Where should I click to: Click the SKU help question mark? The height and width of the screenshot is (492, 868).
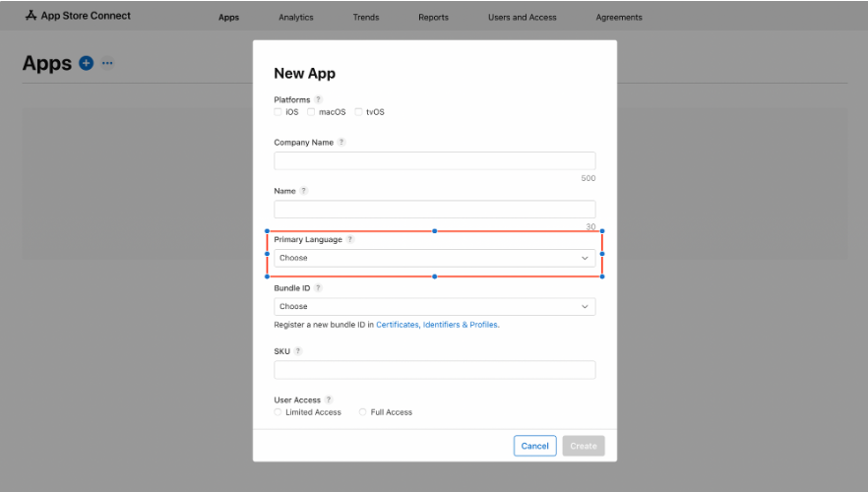click(x=297, y=351)
